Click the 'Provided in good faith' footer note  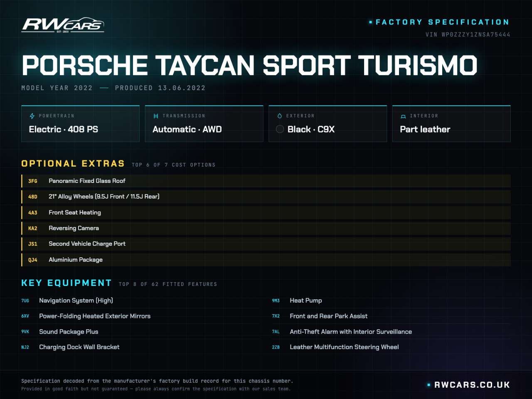[156, 389]
